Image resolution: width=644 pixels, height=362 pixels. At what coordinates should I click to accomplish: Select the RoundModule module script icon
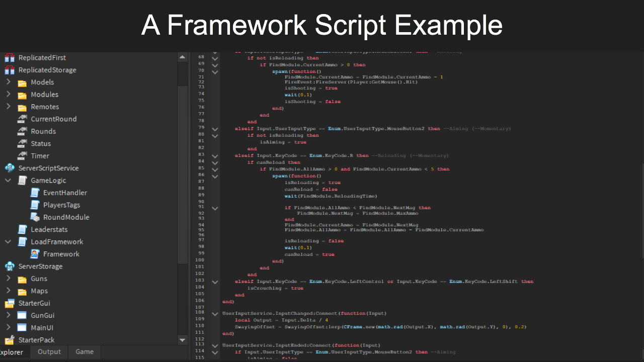(x=35, y=217)
